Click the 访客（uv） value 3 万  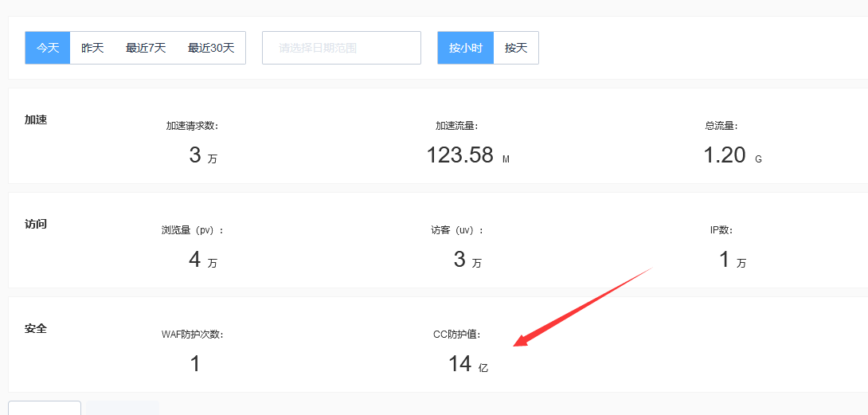point(467,260)
